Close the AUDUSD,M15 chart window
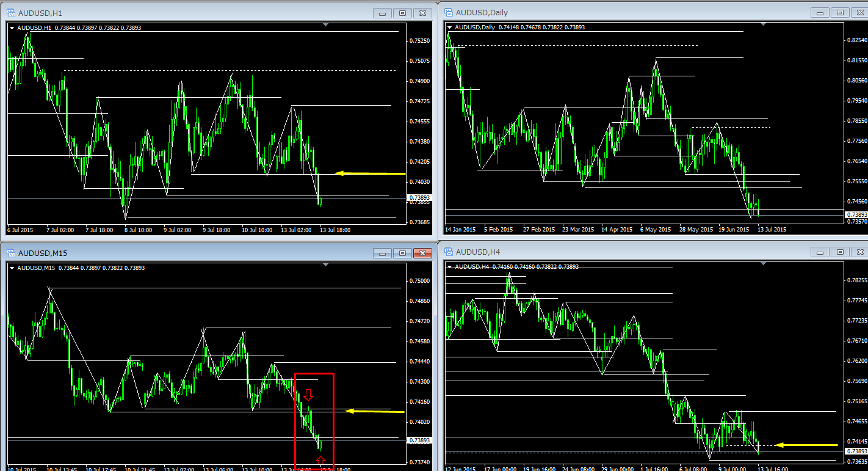The width and height of the screenshot is (868, 471). click(x=422, y=253)
